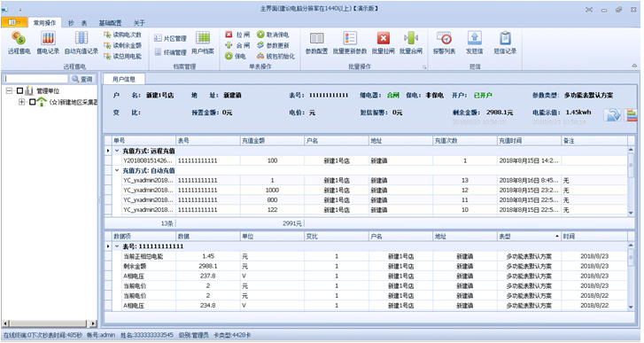Viewport: 644px width, 343px height.
Task: Click the recharge table vertical scrollbar
Action: (x=632, y=181)
